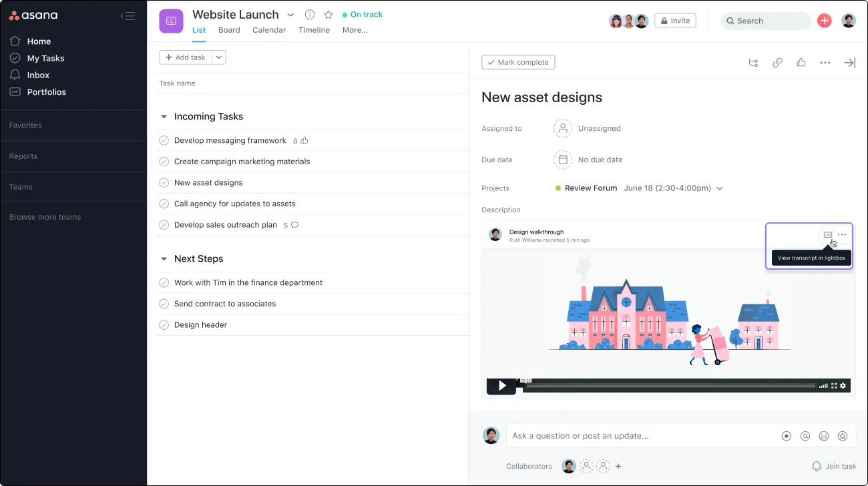
Task: Click the subtask branch icon in task toolbar
Action: (753, 63)
